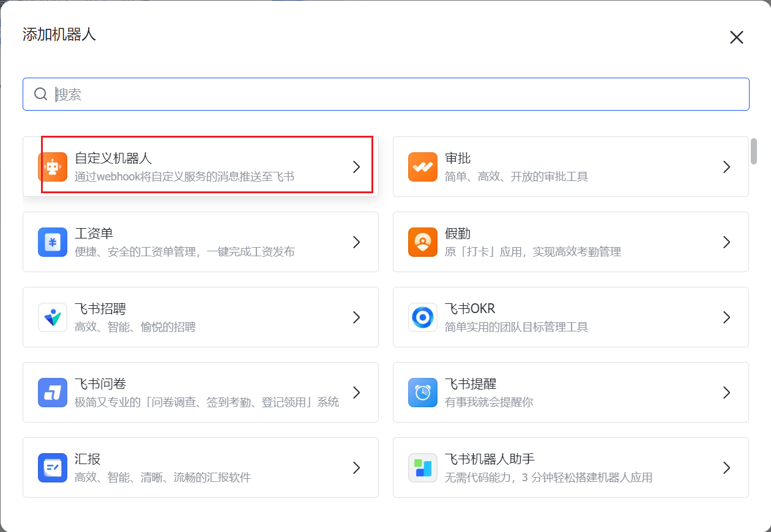Click description 高效、智能、愉悦的招聘
The image size is (771, 532).
135,327
